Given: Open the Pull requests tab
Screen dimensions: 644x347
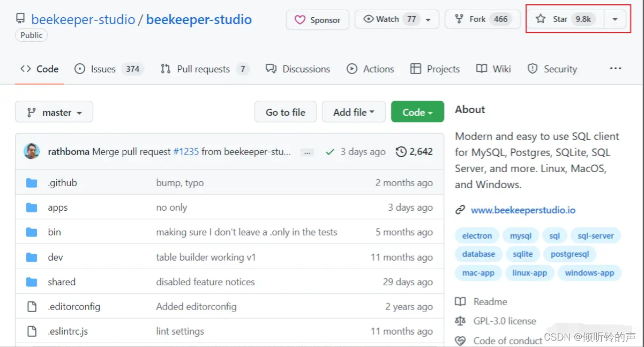Looking at the screenshot, I should (x=205, y=69).
